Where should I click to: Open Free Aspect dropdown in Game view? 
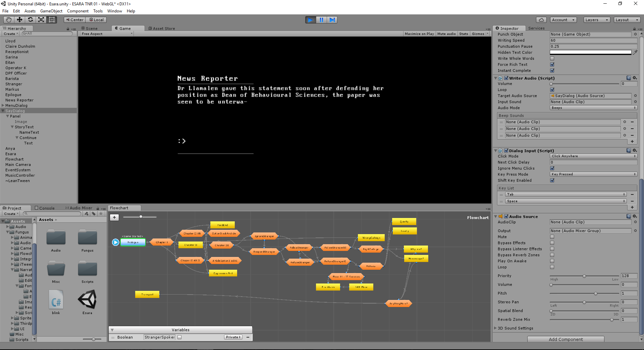pos(107,34)
